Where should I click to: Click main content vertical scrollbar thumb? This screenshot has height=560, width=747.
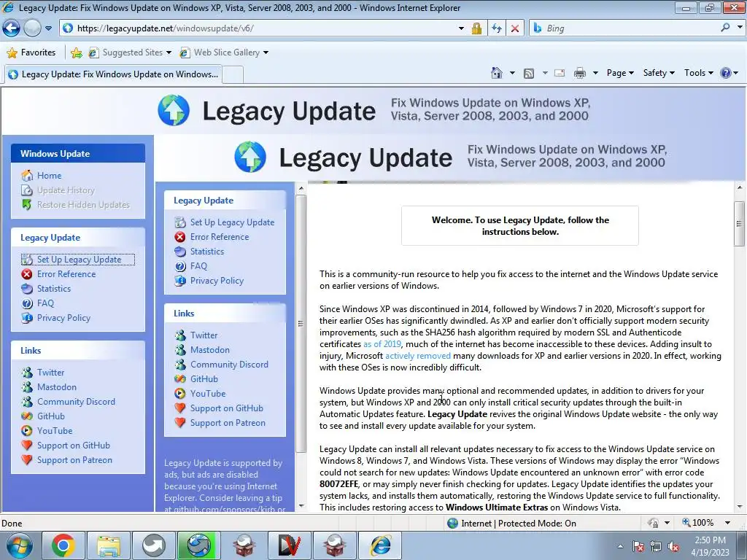[740, 224]
